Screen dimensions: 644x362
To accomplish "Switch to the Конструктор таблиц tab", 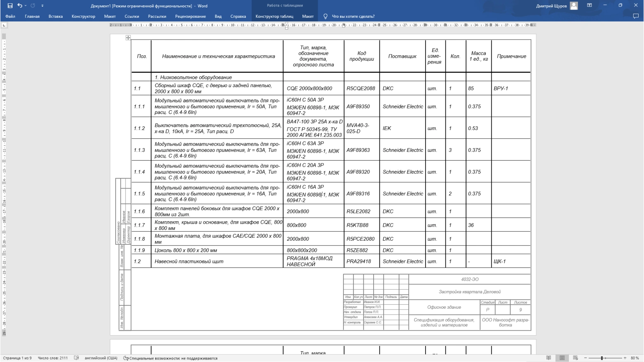I will point(274,17).
